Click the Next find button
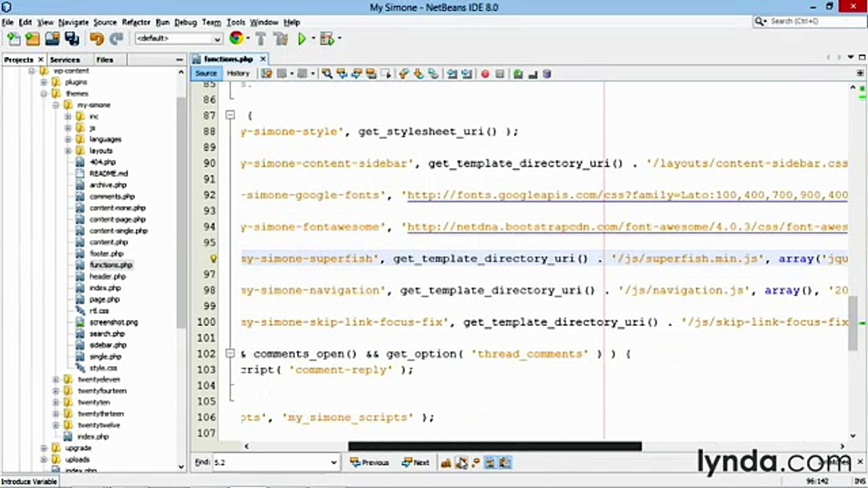Image resolution: width=868 pixels, height=488 pixels. [415, 463]
